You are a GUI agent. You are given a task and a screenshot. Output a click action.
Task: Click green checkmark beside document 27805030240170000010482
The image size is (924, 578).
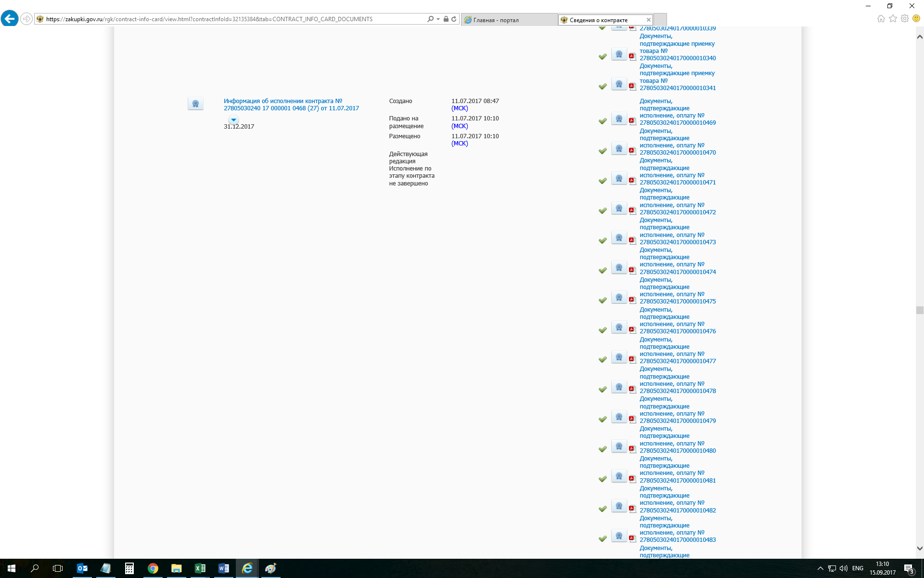point(603,509)
